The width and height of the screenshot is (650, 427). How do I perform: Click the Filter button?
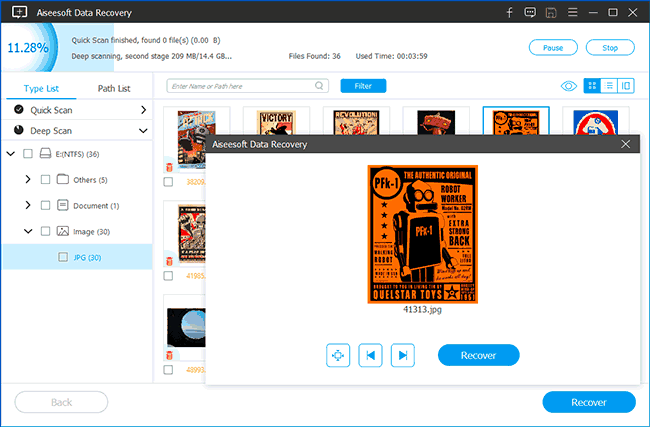point(363,86)
